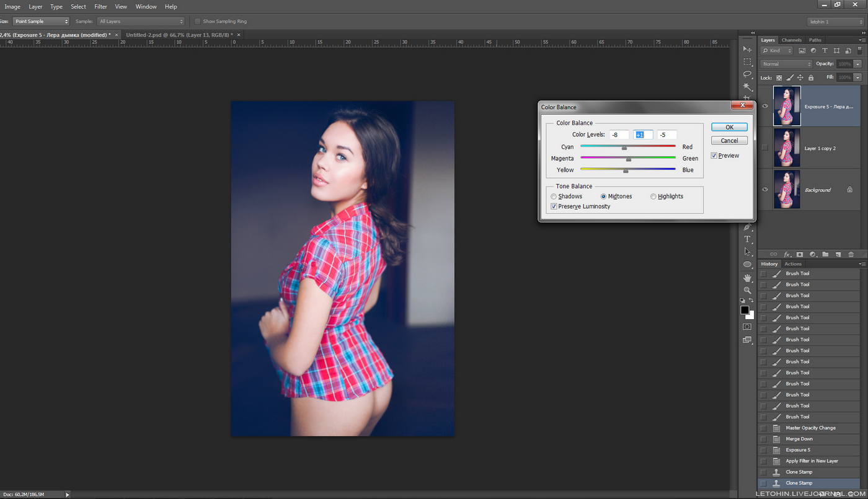Click the delete layer trash icon
This screenshot has width=868, height=499.
851,254
